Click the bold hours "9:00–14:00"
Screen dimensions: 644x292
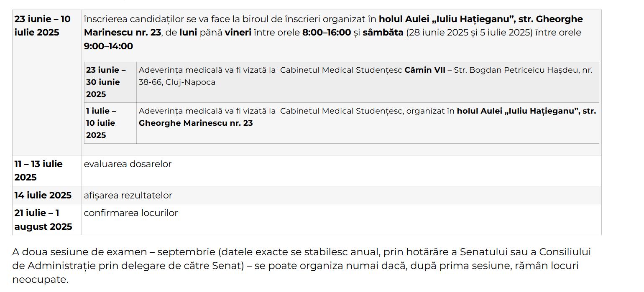pyautogui.click(x=108, y=46)
